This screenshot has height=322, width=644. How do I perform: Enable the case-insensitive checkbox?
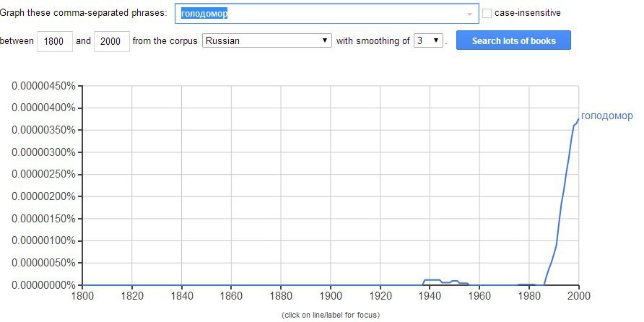pyautogui.click(x=487, y=13)
